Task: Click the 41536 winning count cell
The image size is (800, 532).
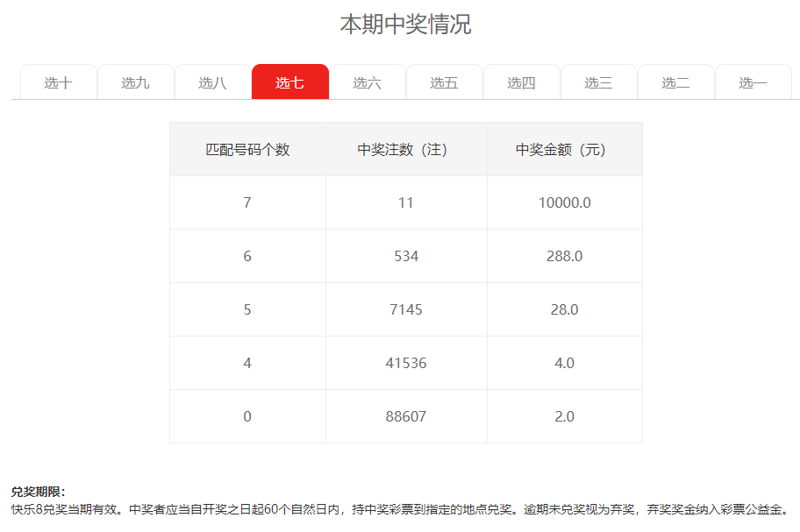Action: [405, 363]
